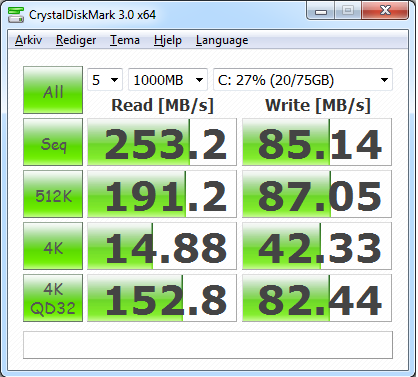Click the Seq write result 85.14
Image resolution: width=418 pixels, height=377 pixels.
pyautogui.click(x=317, y=142)
